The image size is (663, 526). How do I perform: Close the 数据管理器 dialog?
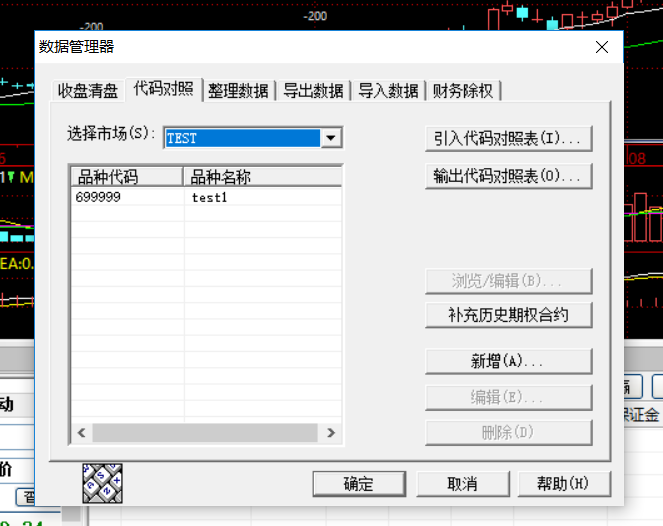(x=602, y=47)
